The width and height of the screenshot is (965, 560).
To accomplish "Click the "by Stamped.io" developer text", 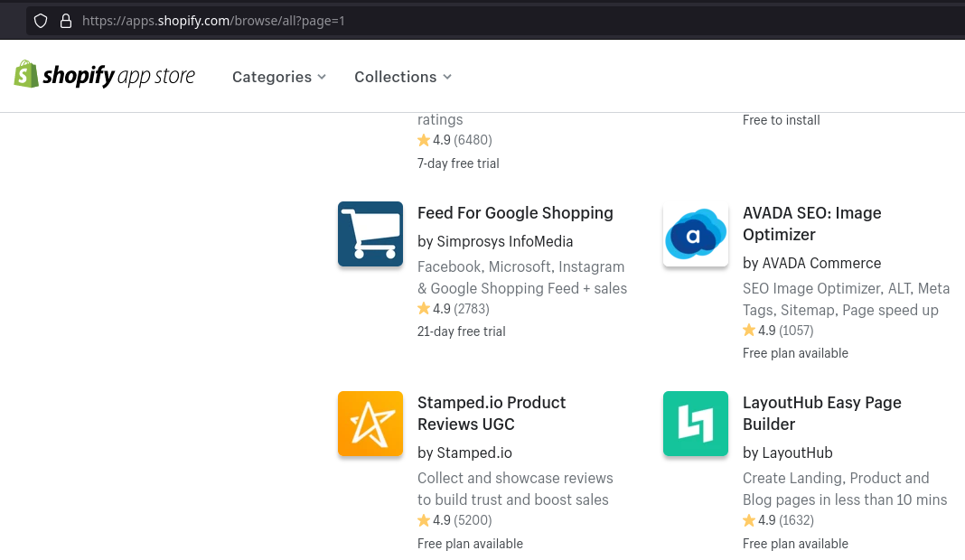I will point(464,453).
